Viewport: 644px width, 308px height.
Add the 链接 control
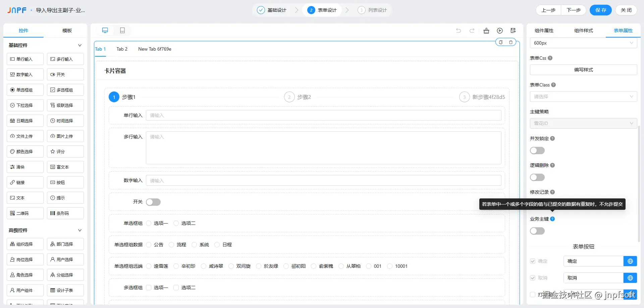pos(25,182)
